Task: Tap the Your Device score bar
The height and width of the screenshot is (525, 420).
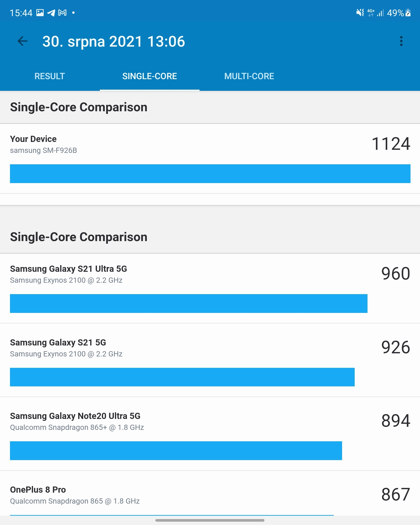Action: point(210,174)
